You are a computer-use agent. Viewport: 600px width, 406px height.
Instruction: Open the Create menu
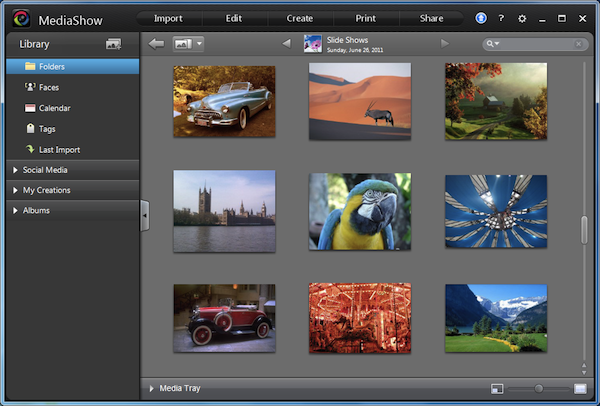(299, 18)
